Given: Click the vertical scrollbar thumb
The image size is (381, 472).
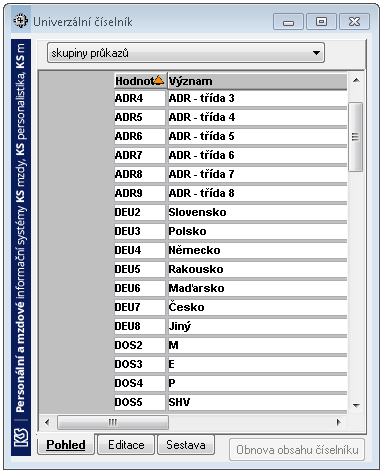Looking at the screenshot, I should tap(355, 137).
